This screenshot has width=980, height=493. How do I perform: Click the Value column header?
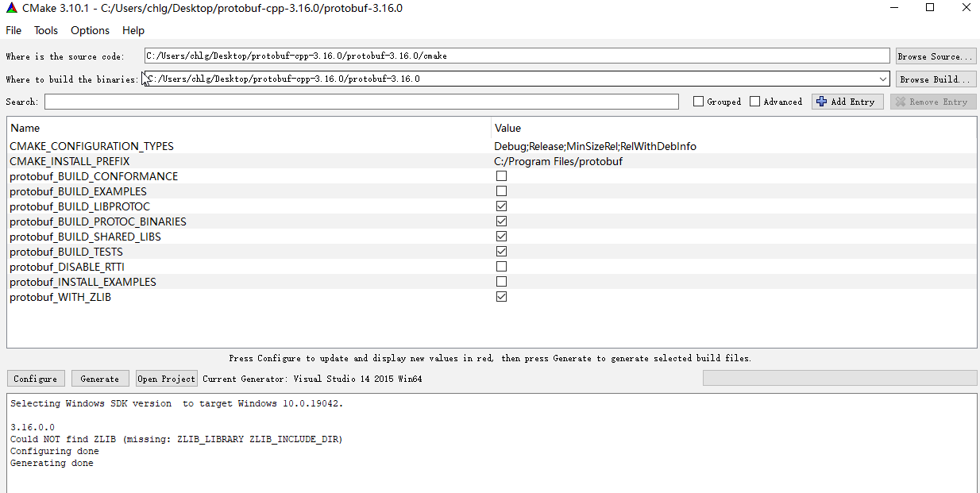pyautogui.click(x=734, y=128)
